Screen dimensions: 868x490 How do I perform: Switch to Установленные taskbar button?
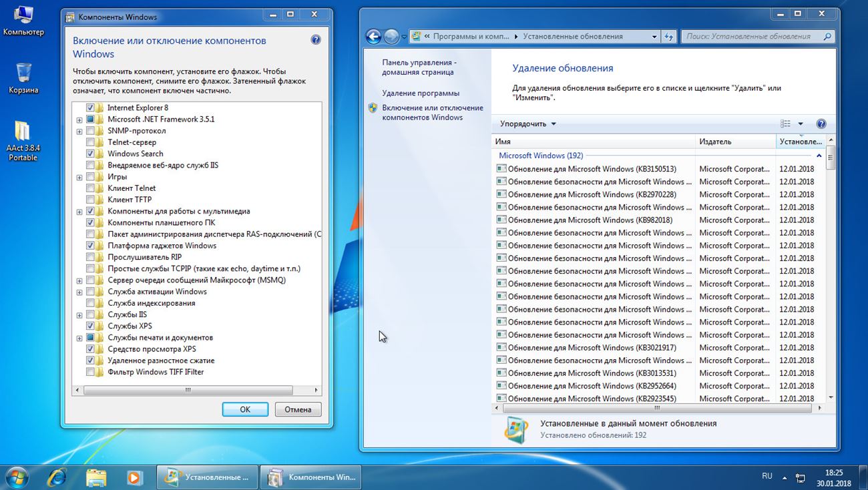point(207,477)
